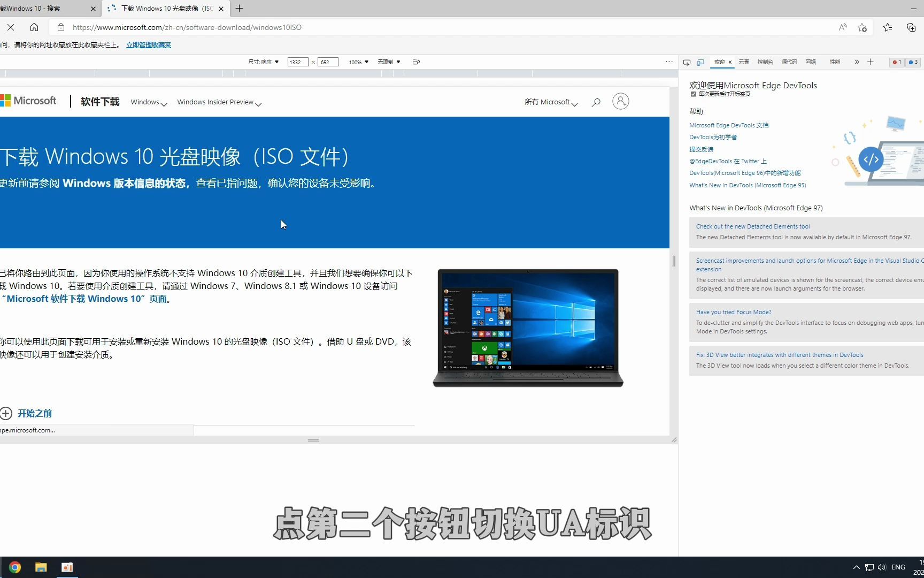The width and height of the screenshot is (924, 578).
Task: Switch to the 网络 tab in DevTools
Action: pos(811,62)
